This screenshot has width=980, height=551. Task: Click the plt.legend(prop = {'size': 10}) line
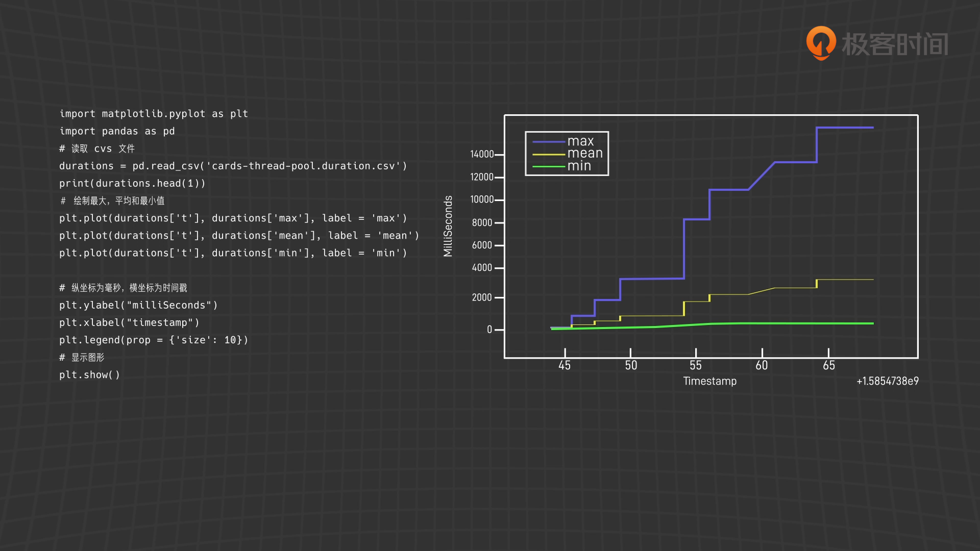(154, 340)
